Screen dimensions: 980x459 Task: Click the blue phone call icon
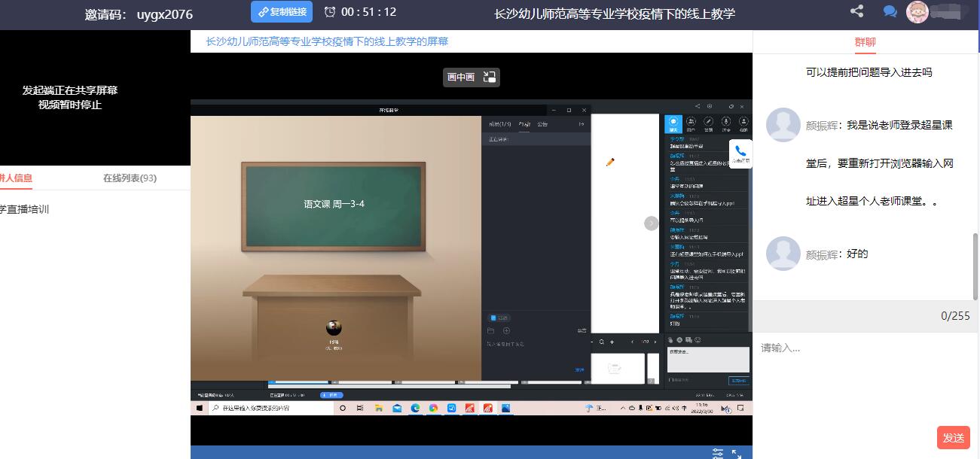coord(740,151)
